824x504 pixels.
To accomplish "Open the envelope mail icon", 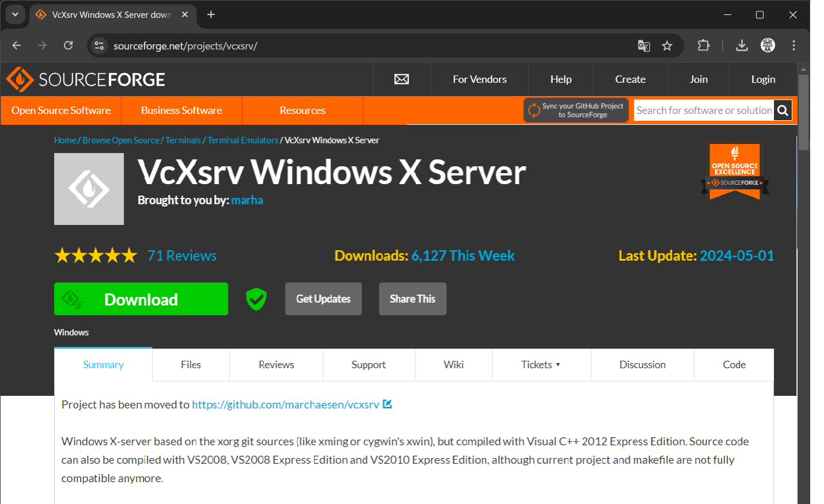I will click(x=401, y=79).
